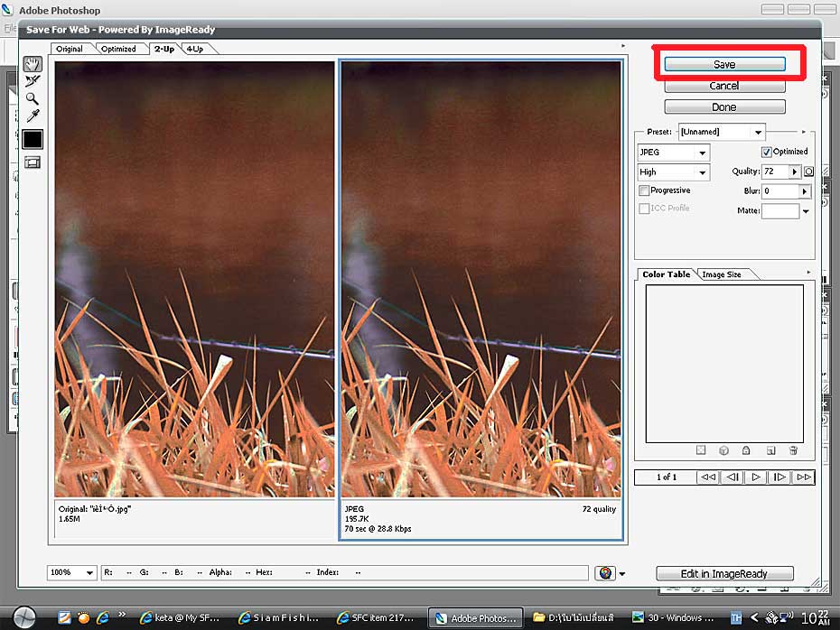840x630 pixels.
Task: Click the Quality value field
Action: click(776, 171)
